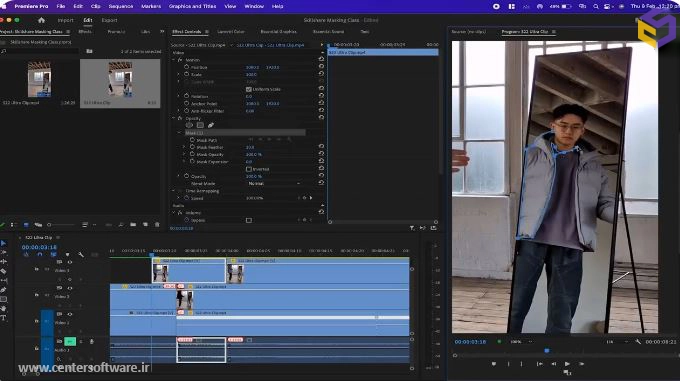Click the Add Marker icon in timeline header
680x381 pixels.
[x=67, y=254]
